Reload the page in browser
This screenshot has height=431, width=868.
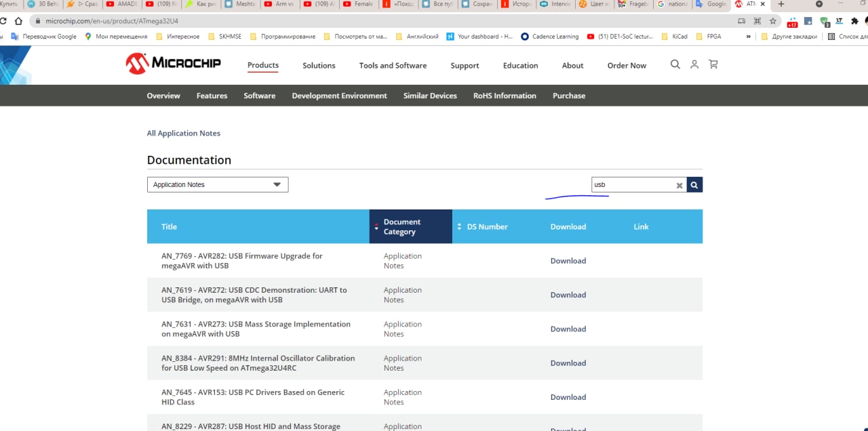pos(1,21)
